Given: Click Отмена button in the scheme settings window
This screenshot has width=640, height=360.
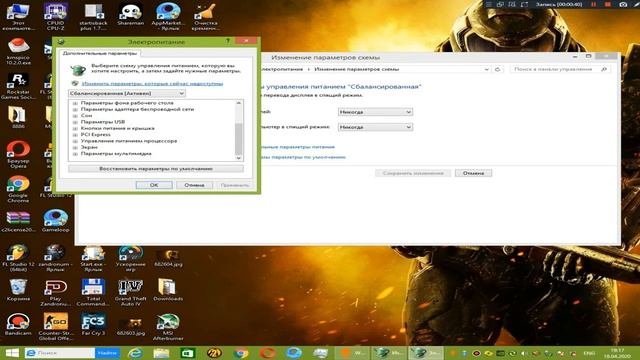Looking at the screenshot, I should point(473,173).
